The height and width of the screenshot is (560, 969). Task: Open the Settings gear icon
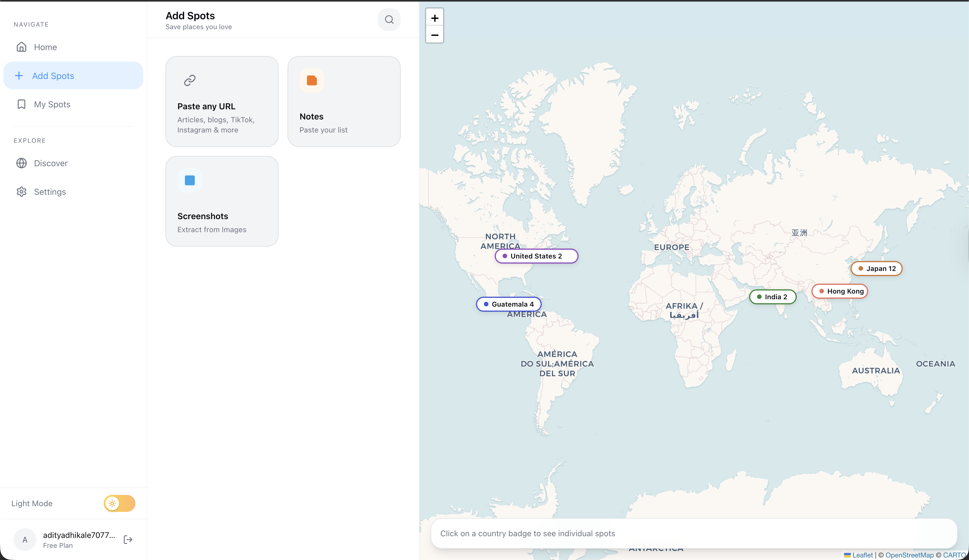coord(22,191)
